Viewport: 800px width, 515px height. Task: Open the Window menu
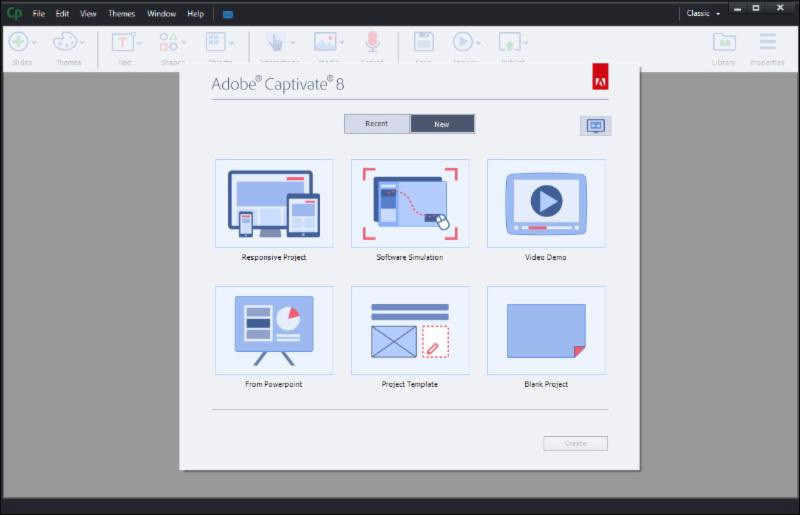161,14
